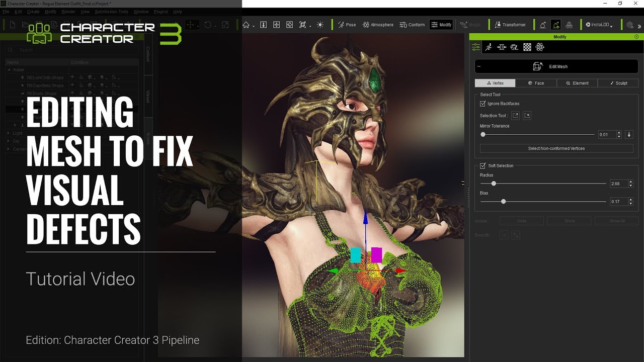Click the Bias 0.17 value field

coord(618,202)
